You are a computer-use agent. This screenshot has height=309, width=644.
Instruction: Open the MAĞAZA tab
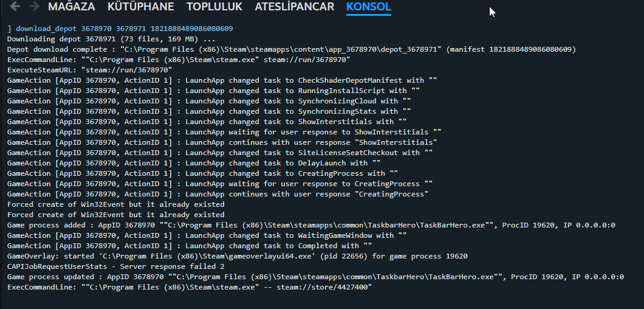72,7
